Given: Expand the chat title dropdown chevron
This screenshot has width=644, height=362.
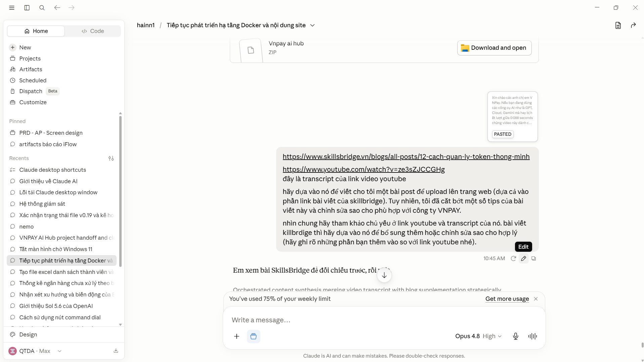Looking at the screenshot, I should click(x=312, y=25).
